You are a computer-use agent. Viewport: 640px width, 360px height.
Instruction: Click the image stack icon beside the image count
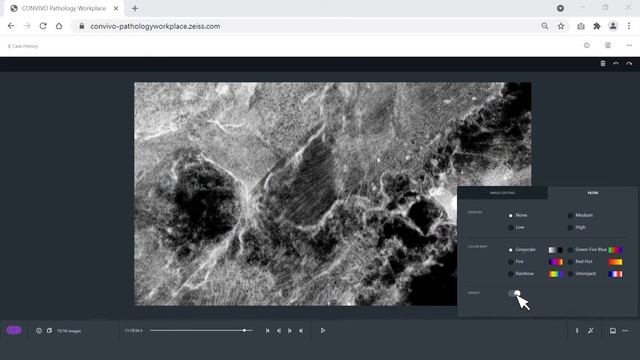click(x=49, y=331)
